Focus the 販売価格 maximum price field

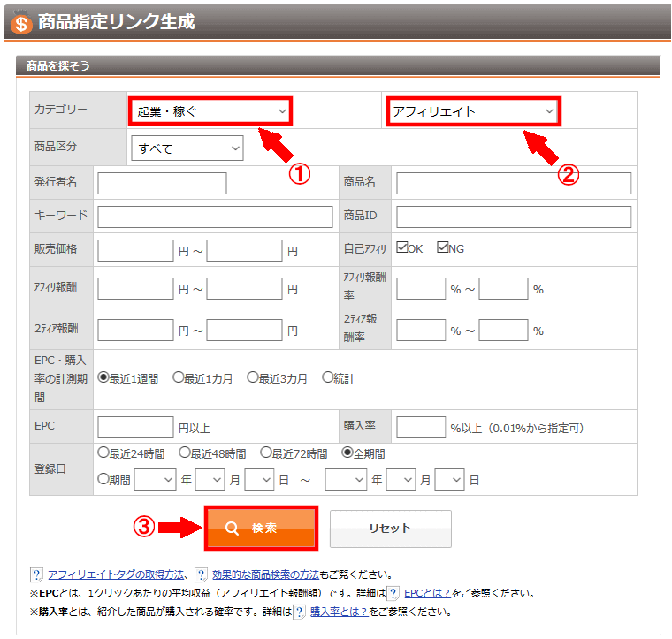point(244,250)
